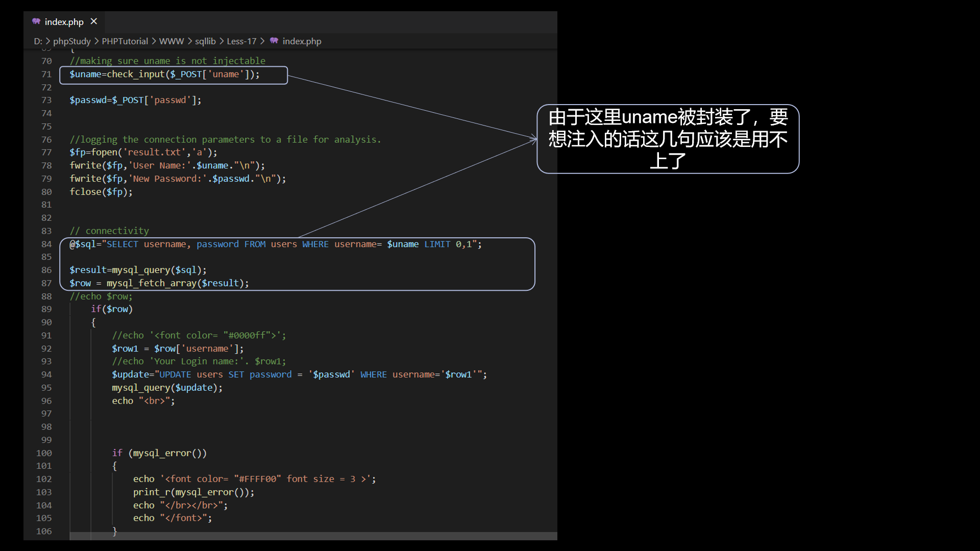Open the D: drive breadcrumb
The height and width of the screenshot is (551, 980).
tap(38, 41)
